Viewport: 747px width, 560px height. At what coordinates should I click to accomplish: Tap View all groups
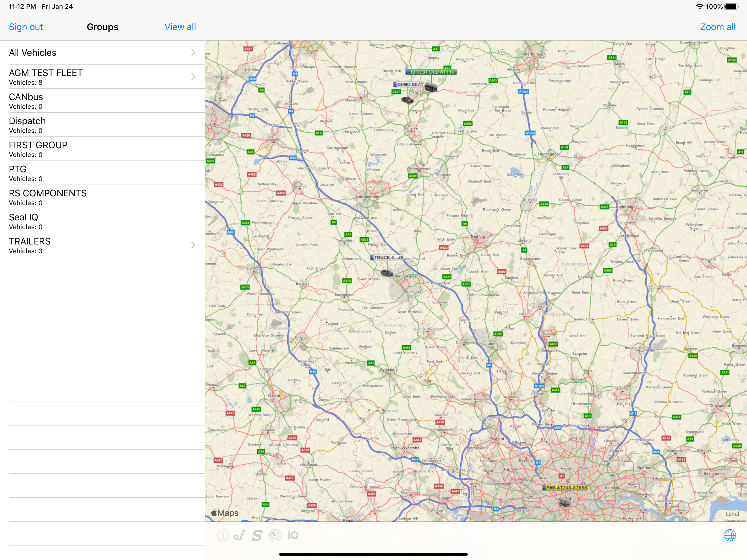click(180, 27)
